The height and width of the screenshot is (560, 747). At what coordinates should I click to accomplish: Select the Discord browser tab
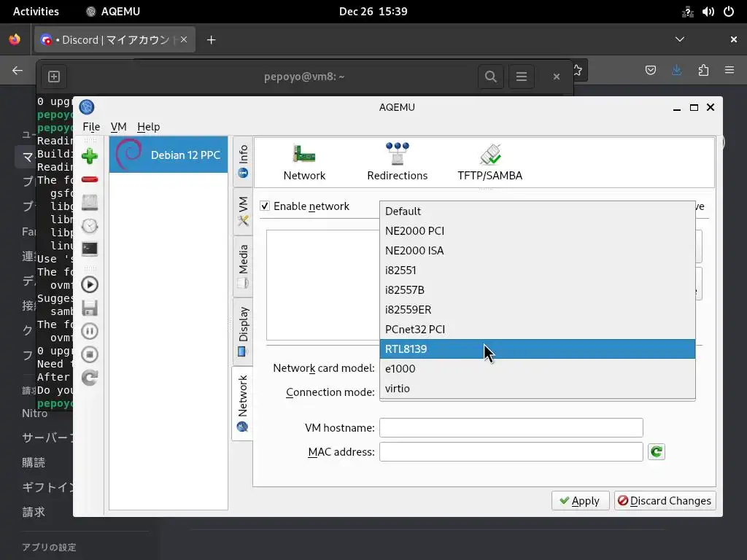115,39
